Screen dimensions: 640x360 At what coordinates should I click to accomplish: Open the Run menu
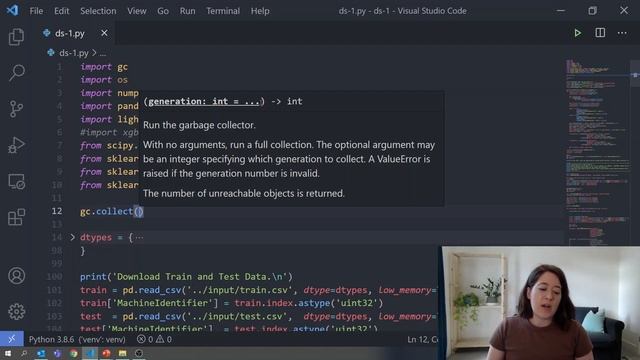[187, 11]
